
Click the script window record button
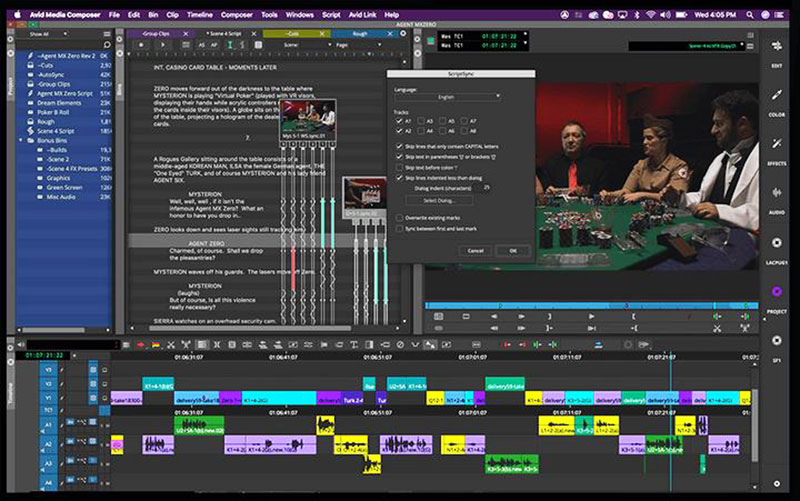tap(141, 45)
